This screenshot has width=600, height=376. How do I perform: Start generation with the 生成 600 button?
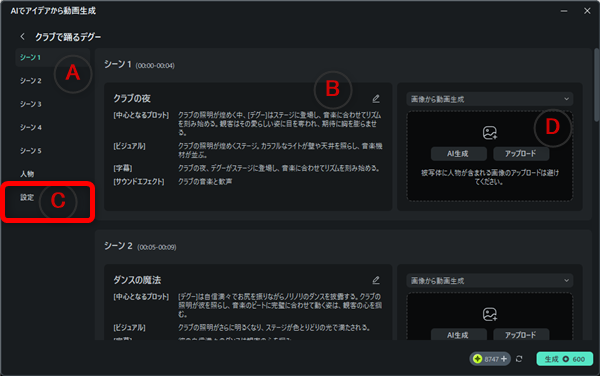point(565,359)
